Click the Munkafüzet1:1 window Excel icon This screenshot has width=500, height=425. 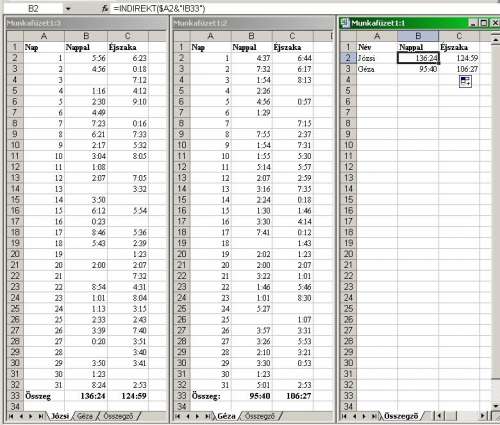pyautogui.click(x=345, y=23)
